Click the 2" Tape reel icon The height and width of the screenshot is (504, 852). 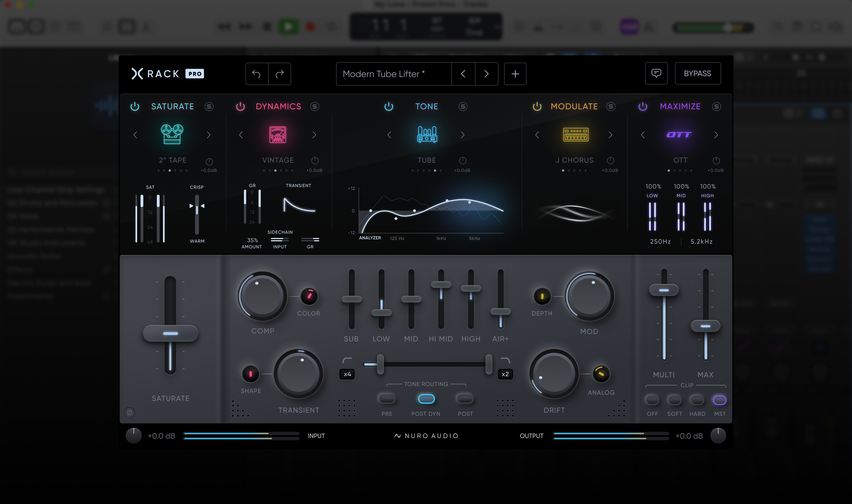point(172,135)
